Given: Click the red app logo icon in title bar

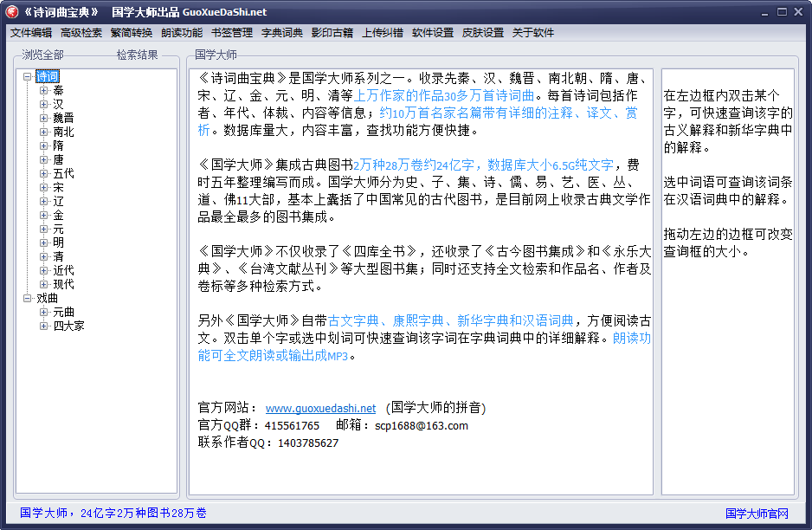Looking at the screenshot, I should (x=11, y=11).
